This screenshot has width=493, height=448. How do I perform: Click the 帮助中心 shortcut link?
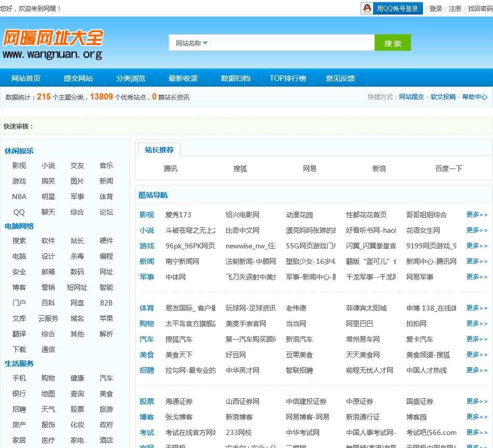coord(474,97)
